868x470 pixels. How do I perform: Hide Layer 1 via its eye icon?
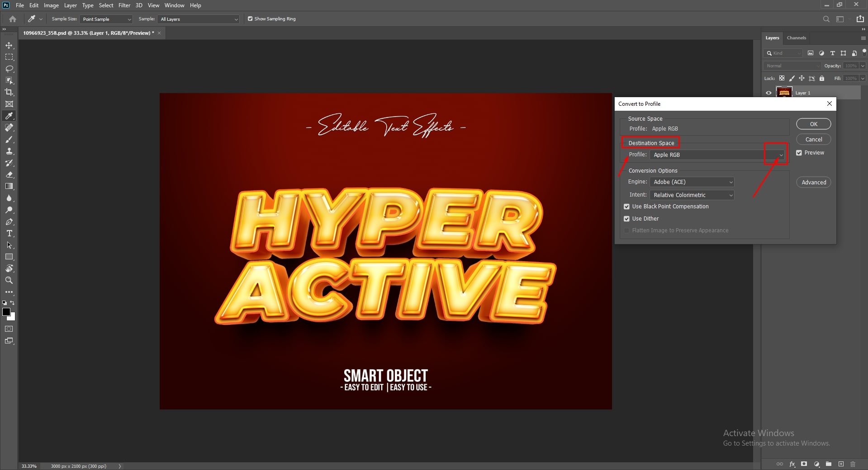click(x=769, y=93)
